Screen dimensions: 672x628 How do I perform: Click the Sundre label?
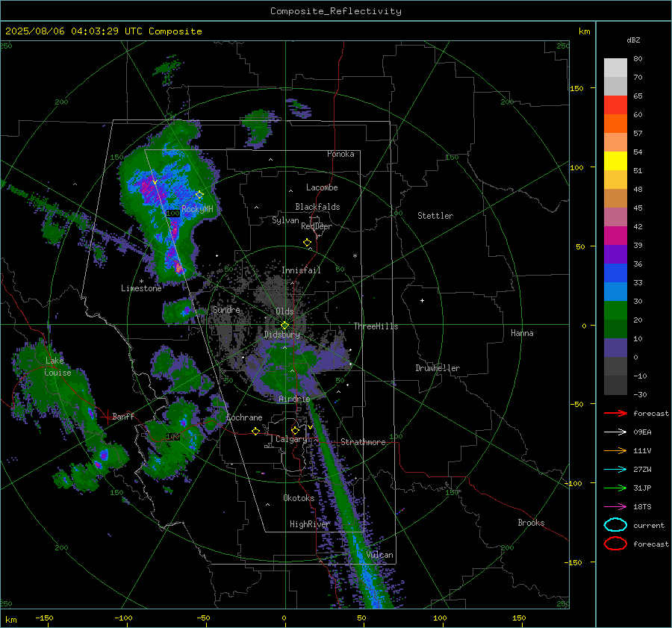tap(226, 309)
